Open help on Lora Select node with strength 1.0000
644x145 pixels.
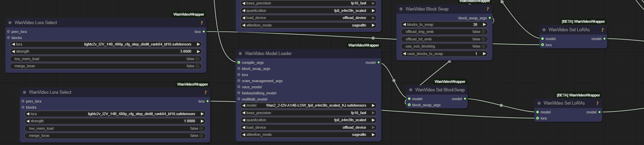205,92
